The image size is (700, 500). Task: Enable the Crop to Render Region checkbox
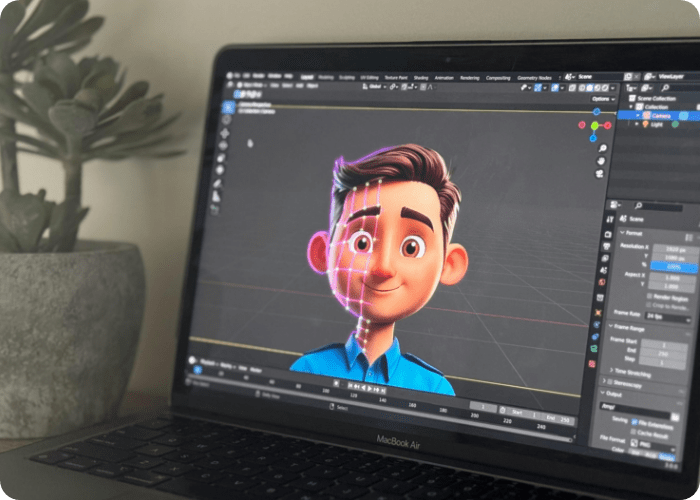pyautogui.click(x=649, y=305)
